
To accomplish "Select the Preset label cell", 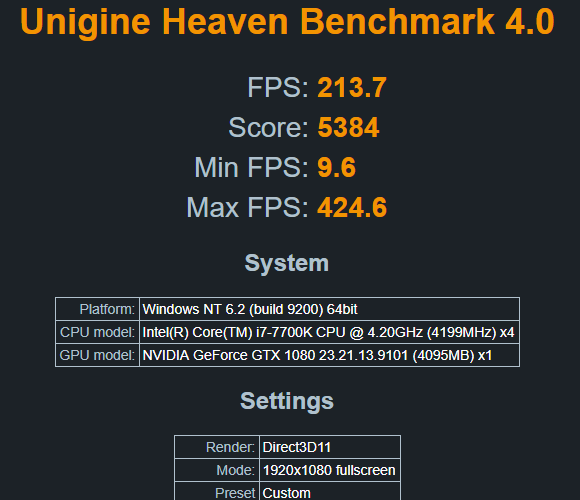I will [x=217, y=491].
